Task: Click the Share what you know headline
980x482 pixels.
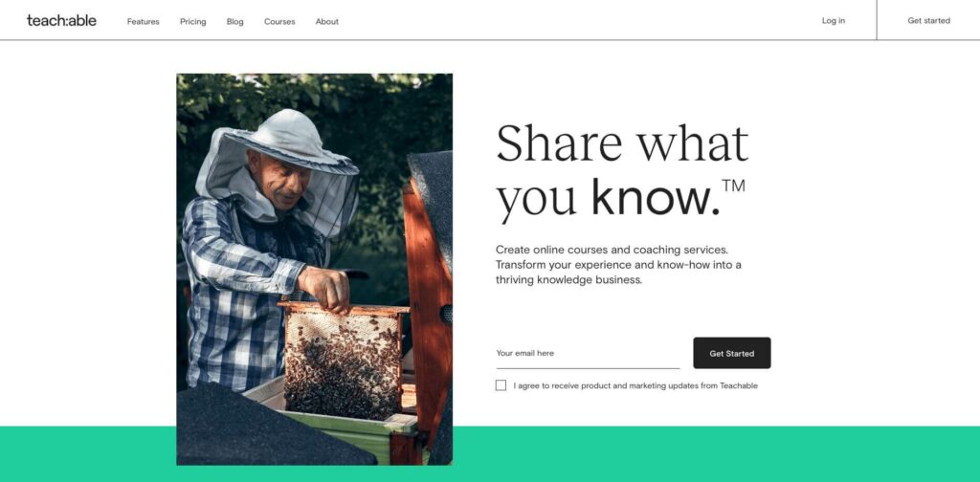Action: click(x=622, y=172)
